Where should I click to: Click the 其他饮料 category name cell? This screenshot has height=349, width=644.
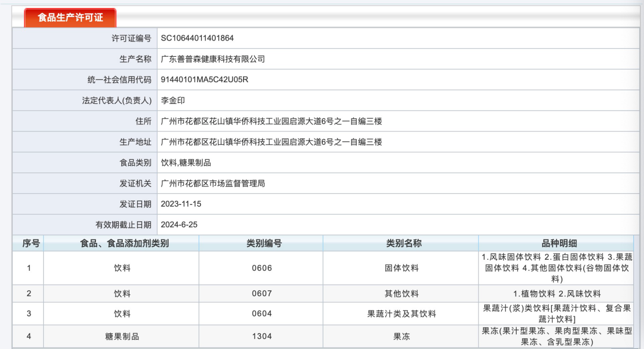[x=401, y=294]
